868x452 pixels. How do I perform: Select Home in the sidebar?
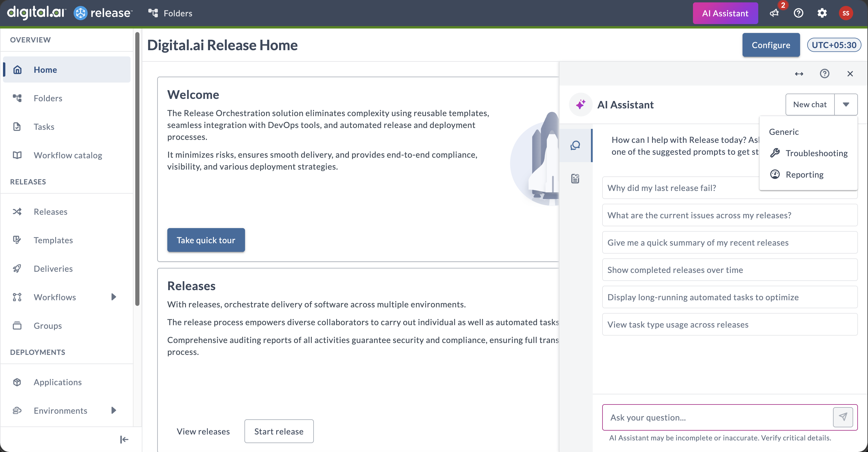coord(67,69)
